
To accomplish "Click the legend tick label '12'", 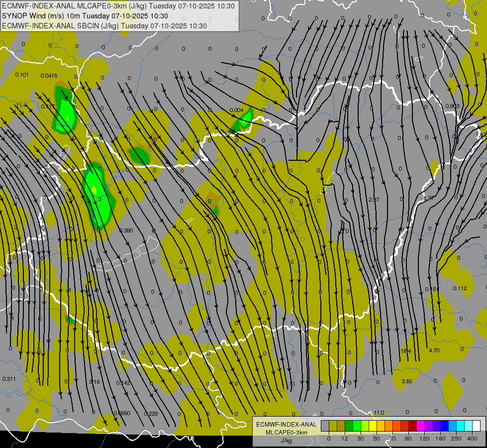I will 344,439.
